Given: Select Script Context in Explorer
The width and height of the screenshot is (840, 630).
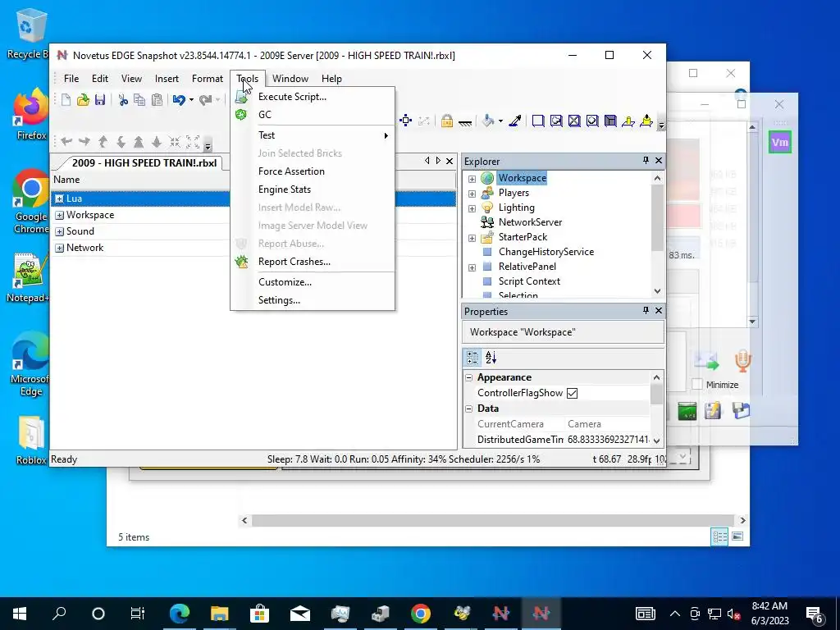Looking at the screenshot, I should (x=529, y=281).
